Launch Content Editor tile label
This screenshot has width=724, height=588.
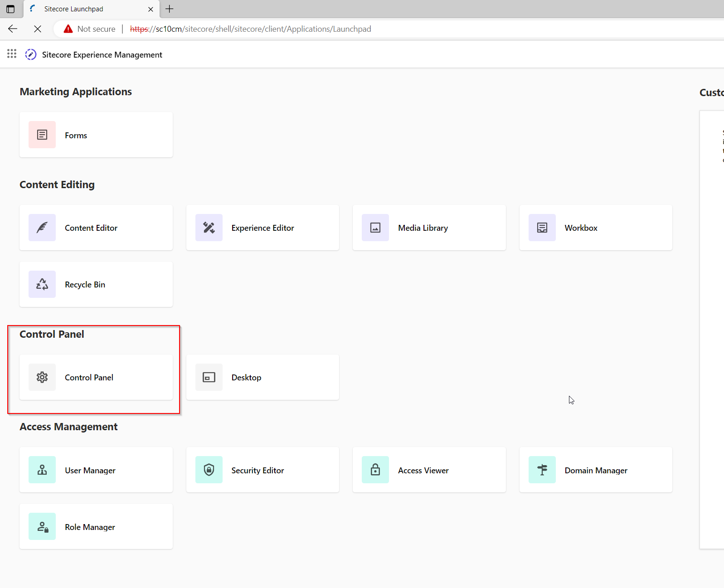91,228
